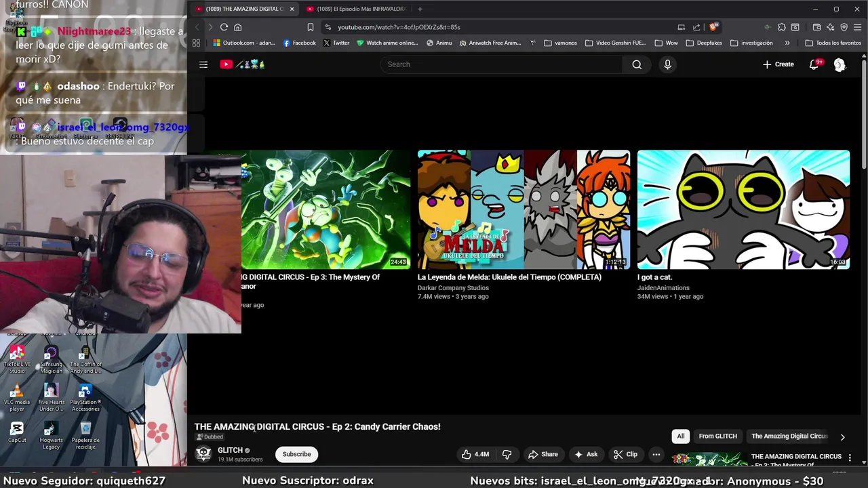Viewport: 868px width, 488px height.
Task: Open the Deepfakes bookmarks folder
Action: coord(704,43)
